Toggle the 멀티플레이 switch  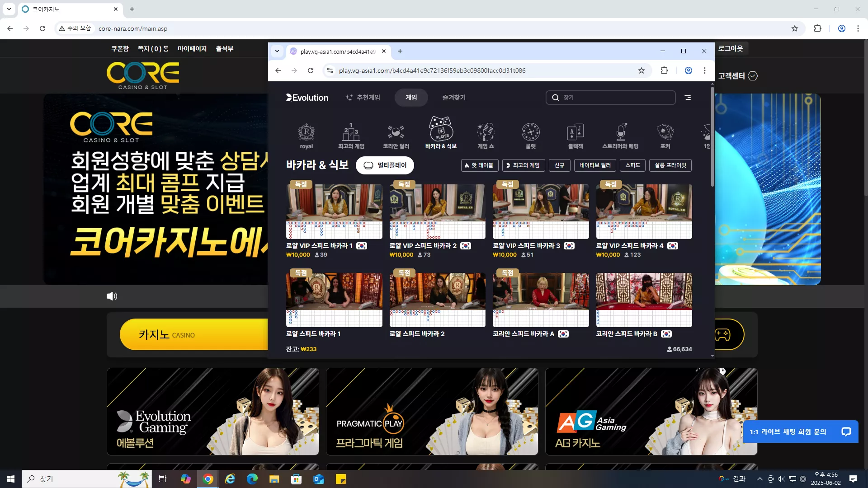(x=385, y=165)
